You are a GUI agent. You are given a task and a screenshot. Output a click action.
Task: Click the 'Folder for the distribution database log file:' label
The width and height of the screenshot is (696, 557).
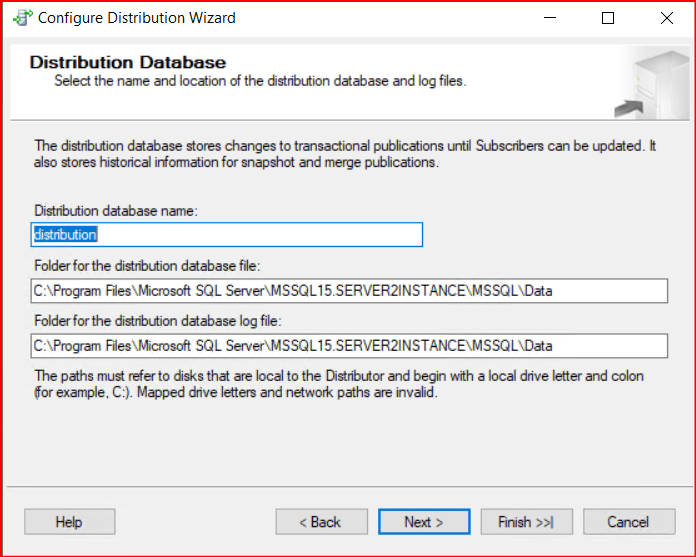click(x=158, y=321)
